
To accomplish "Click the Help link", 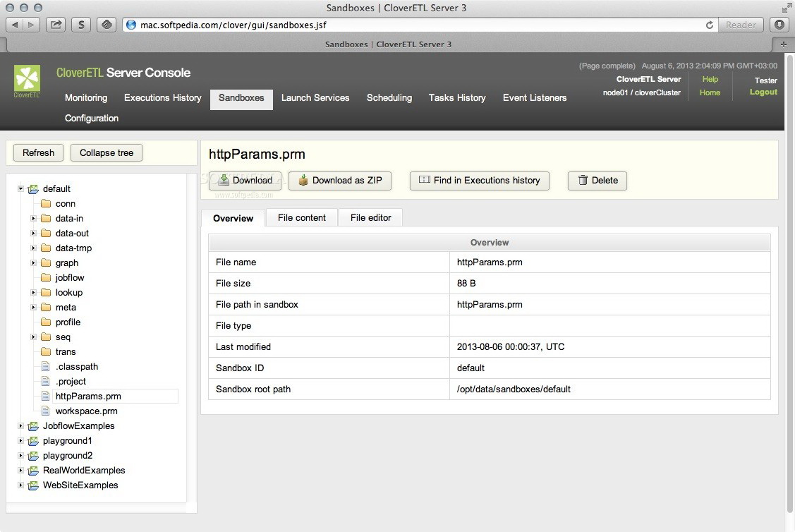I will pyautogui.click(x=710, y=79).
